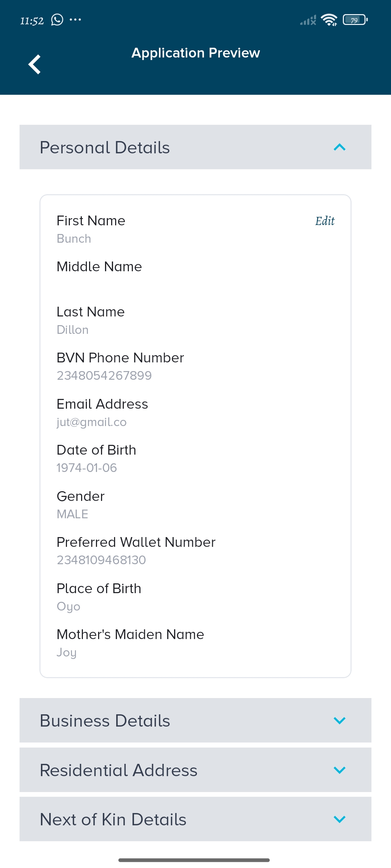This screenshot has height=868, width=391.
Task: Open the Business Details section header
Action: [105, 721]
